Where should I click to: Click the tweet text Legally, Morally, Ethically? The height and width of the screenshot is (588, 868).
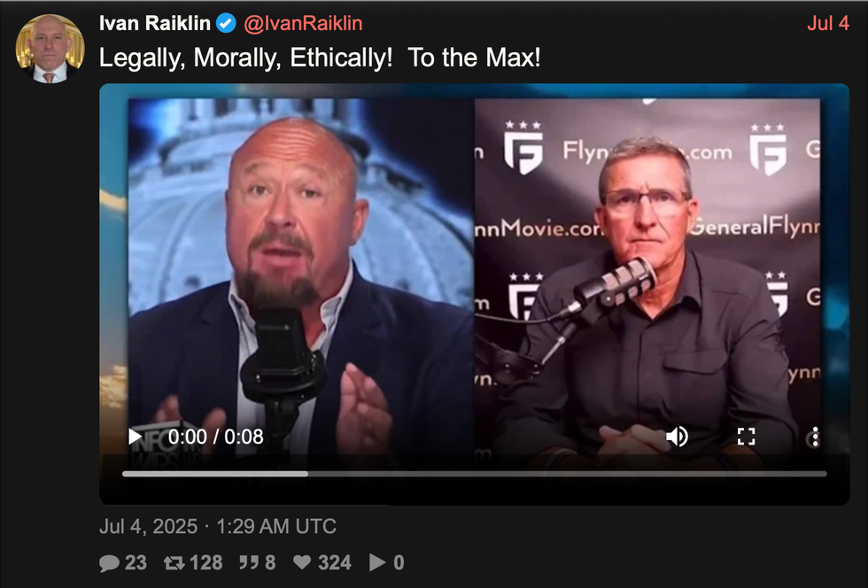click(246, 58)
